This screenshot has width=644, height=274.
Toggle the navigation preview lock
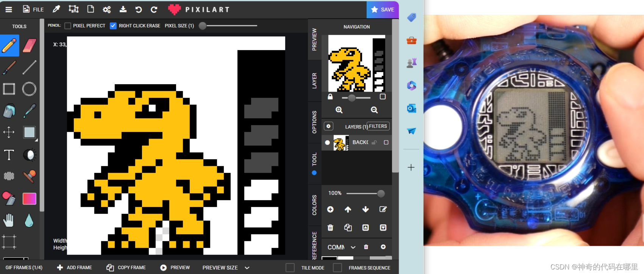pyautogui.click(x=330, y=97)
